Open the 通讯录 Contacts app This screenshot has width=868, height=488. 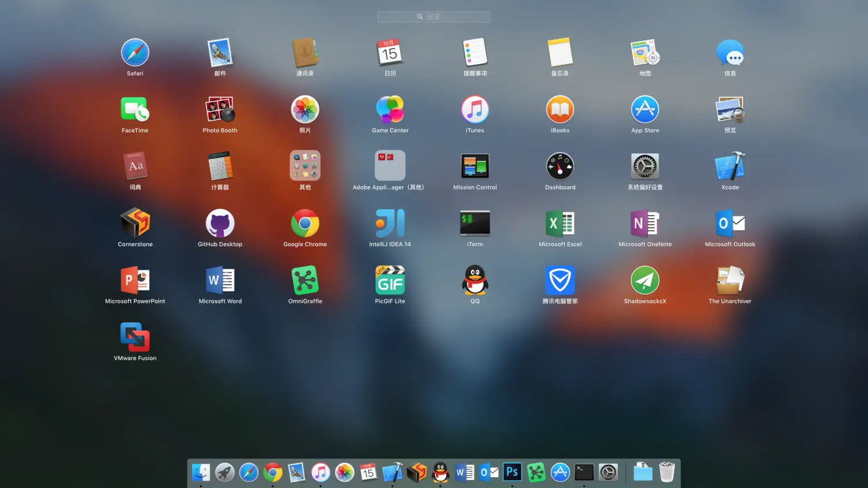pos(305,53)
